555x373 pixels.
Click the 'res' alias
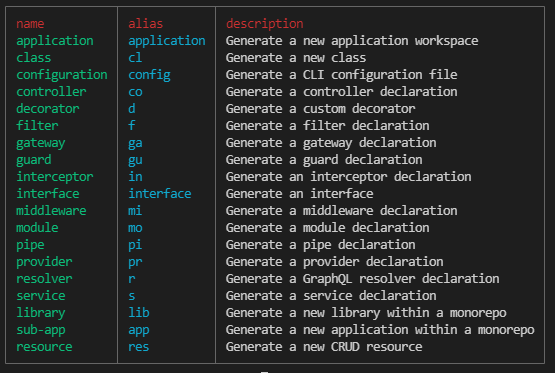pos(138,347)
